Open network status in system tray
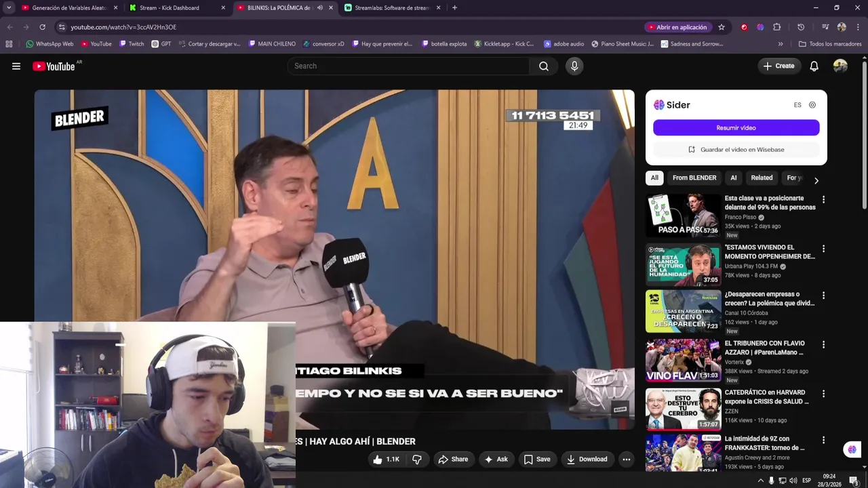Image resolution: width=868 pixels, height=488 pixels. coord(783,481)
